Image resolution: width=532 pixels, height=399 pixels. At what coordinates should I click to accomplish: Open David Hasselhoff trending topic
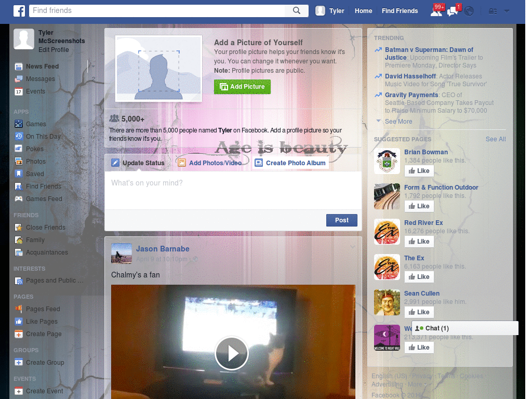410,76
